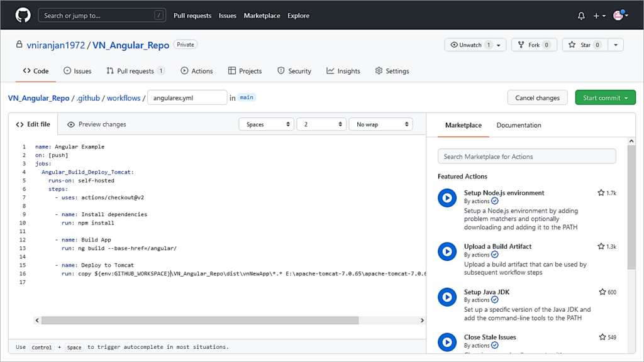Viewport: 644px width, 362px height.
Task: Click the GitHub logo in the header
Action: (x=23, y=14)
